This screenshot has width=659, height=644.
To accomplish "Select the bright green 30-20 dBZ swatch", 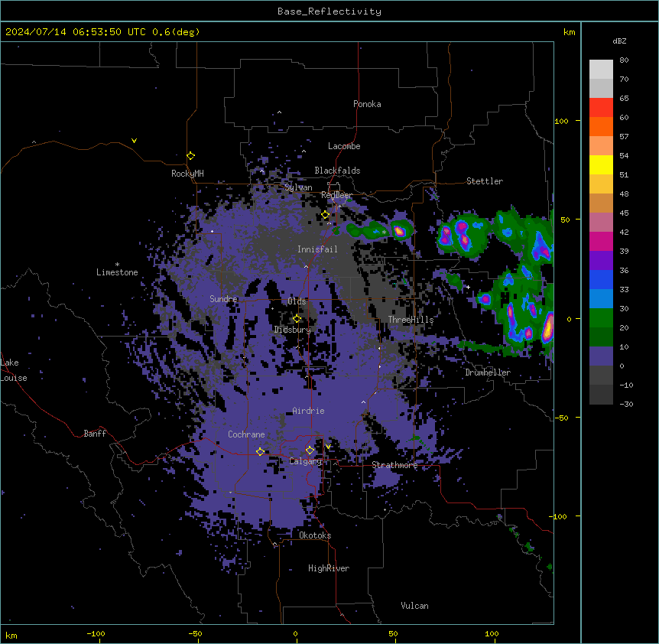I will (601, 318).
